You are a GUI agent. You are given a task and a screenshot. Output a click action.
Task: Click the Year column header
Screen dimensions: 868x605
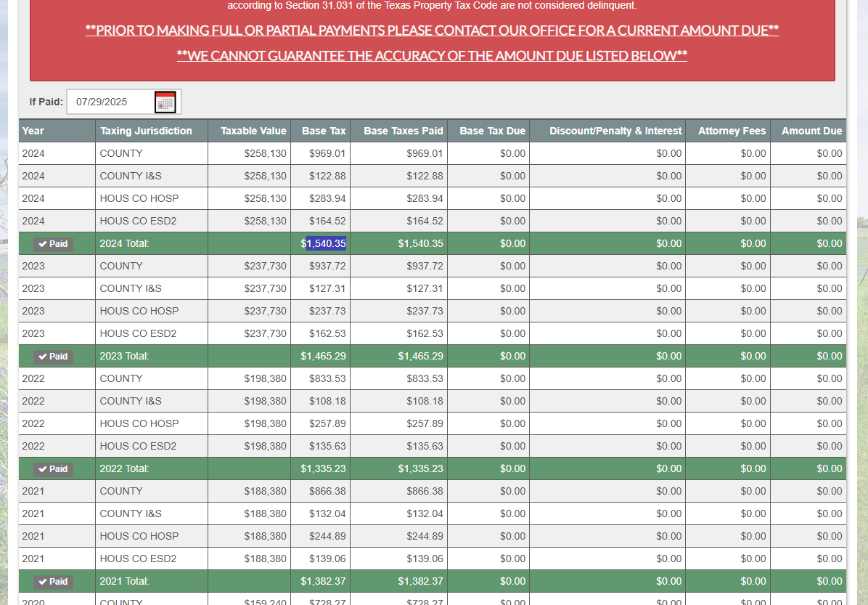[33, 131]
